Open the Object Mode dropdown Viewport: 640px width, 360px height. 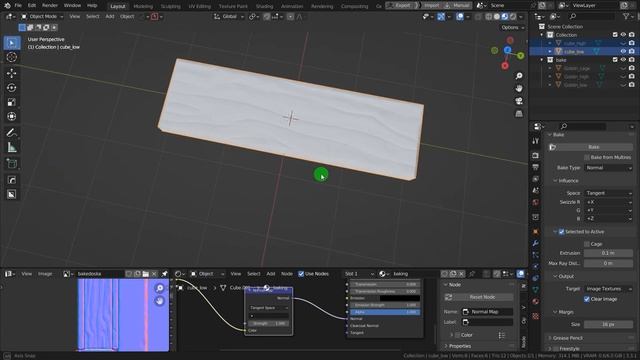click(42, 17)
